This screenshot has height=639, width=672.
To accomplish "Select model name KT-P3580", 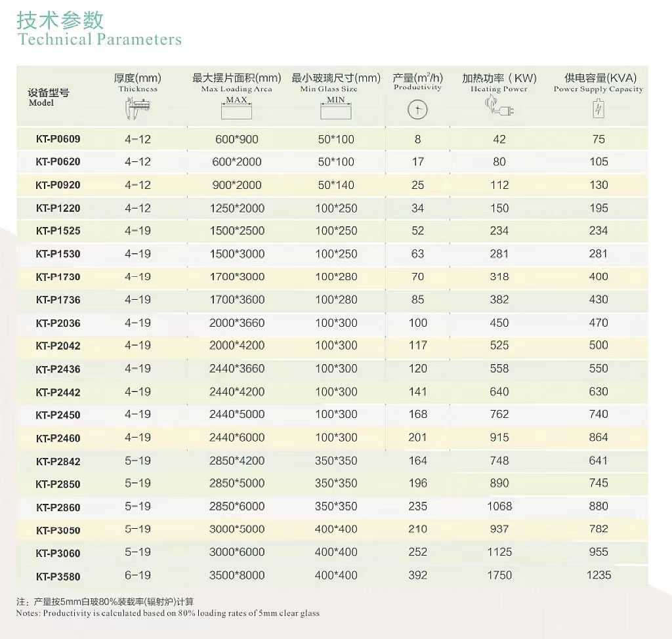I will click(x=58, y=577).
